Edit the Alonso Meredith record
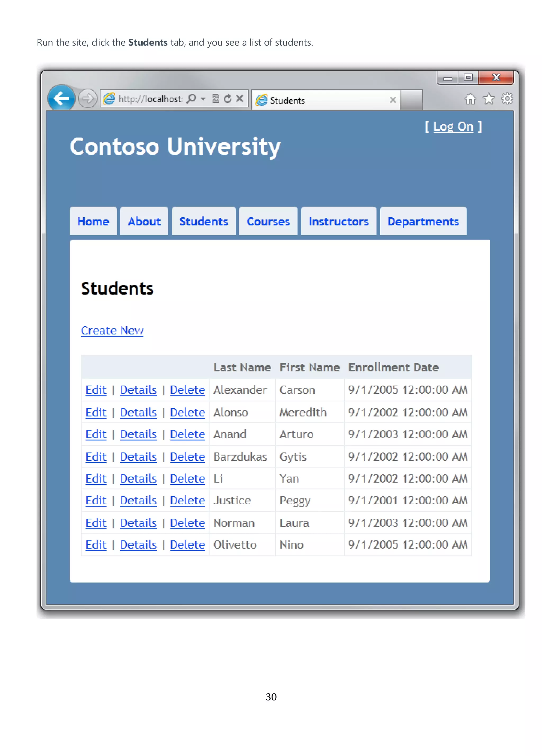The image size is (542, 756). coord(96,412)
